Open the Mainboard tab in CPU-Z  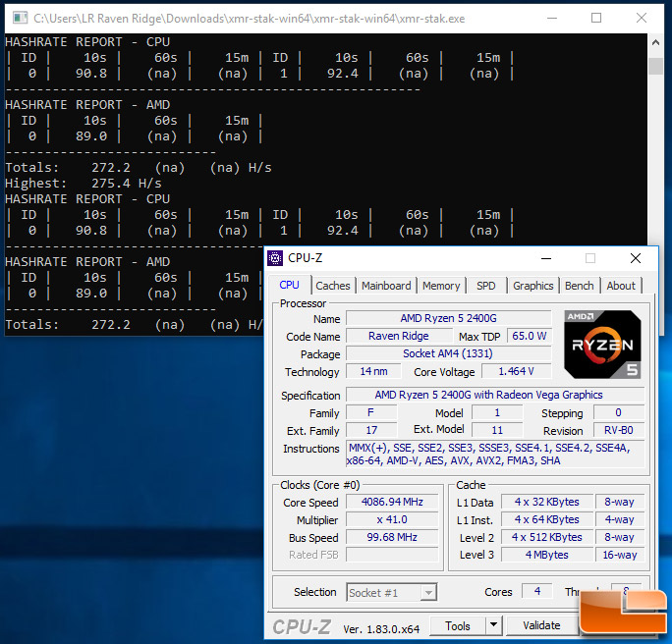(x=386, y=286)
